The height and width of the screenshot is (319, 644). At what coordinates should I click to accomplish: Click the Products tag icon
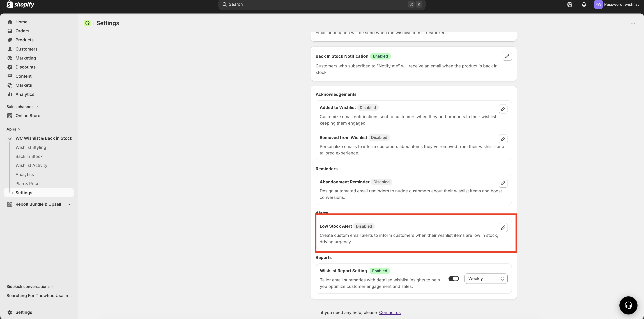tap(10, 40)
